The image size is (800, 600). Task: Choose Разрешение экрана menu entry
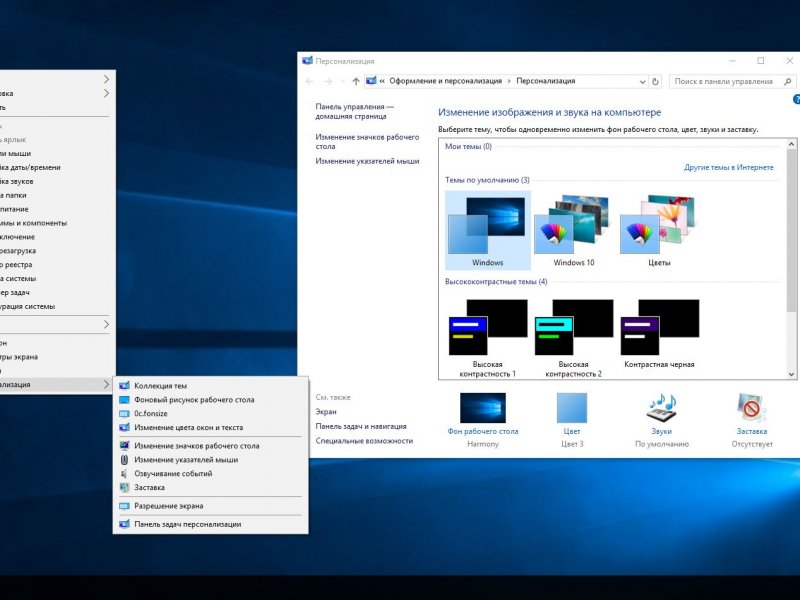pos(210,506)
